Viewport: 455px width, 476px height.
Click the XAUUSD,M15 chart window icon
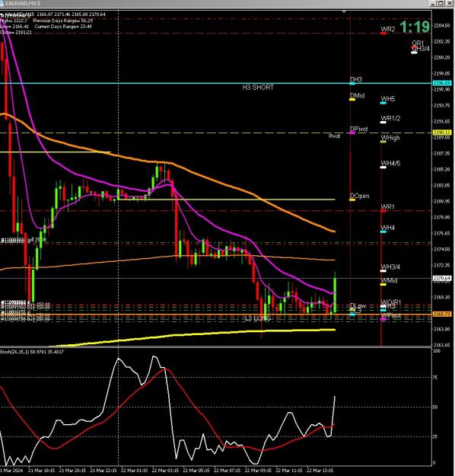pyautogui.click(x=2, y=3)
